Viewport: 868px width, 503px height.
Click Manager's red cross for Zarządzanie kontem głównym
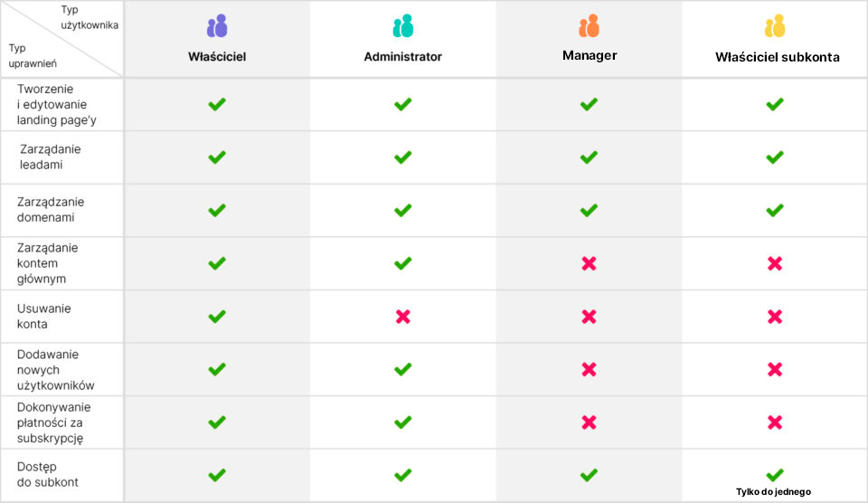pos(589,263)
